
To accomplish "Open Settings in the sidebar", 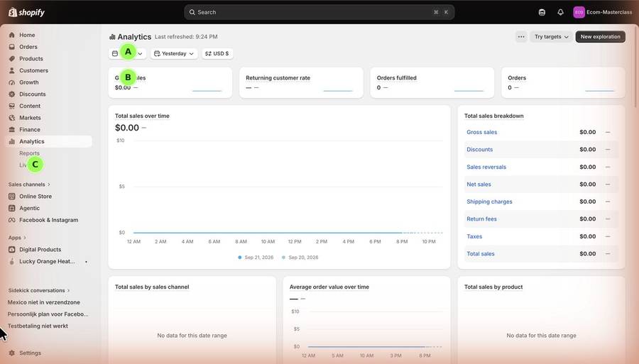I will (x=30, y=353).
